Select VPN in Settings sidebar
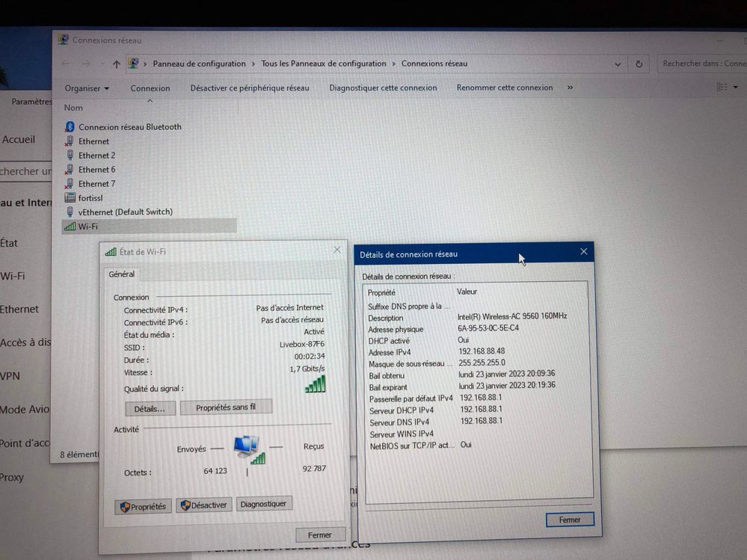The image size is (747, 560). (10, 376)
